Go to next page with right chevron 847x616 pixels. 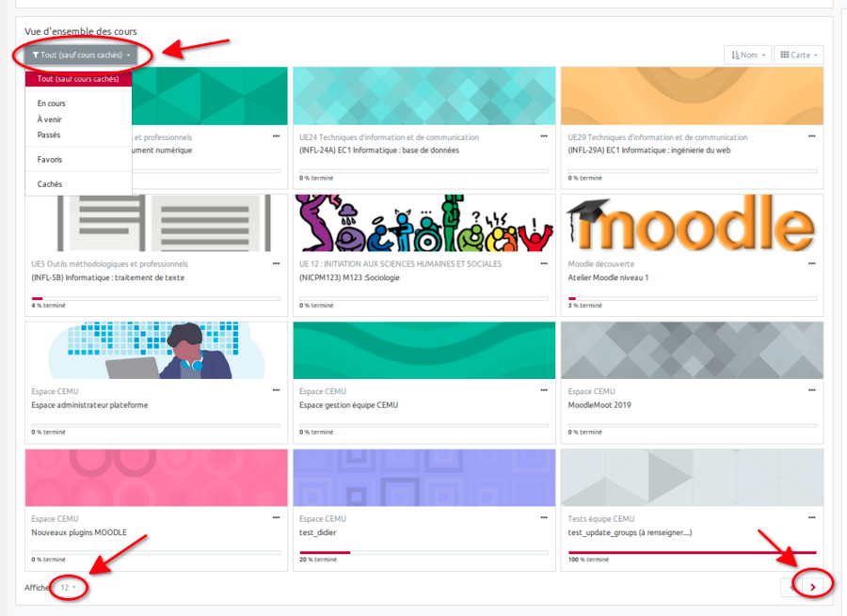[813, 587]
